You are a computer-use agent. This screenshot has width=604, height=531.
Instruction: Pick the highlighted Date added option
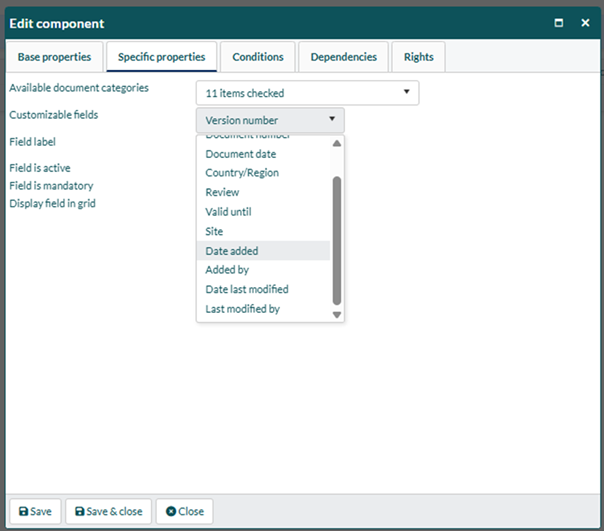(263, 251)
